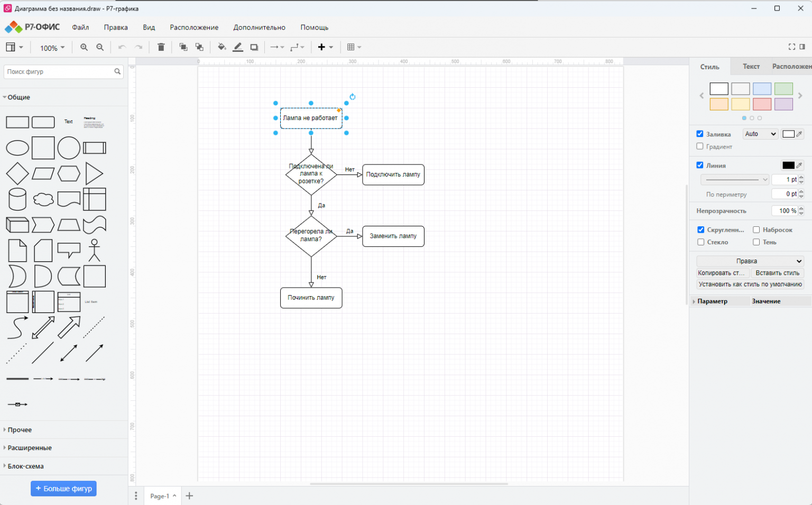Open the waypoints connector dropdown
This screenshot has height=505, width=812.
click(297, 47)
